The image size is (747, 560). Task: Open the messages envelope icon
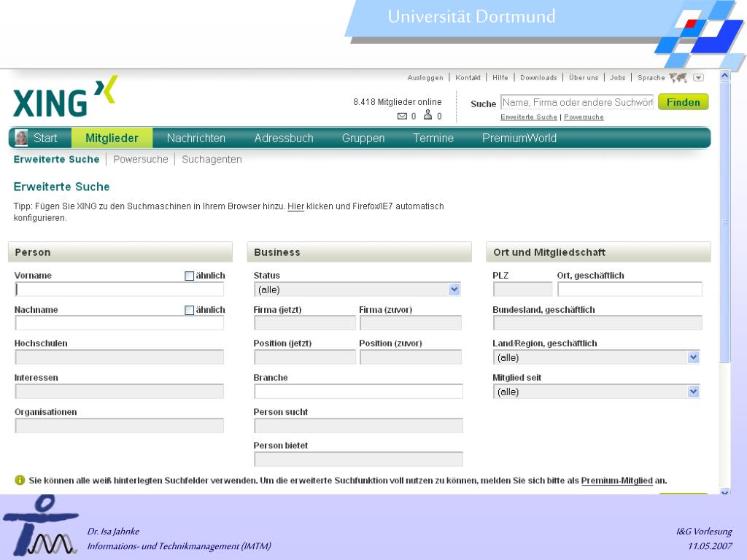(x=402, y=116)
